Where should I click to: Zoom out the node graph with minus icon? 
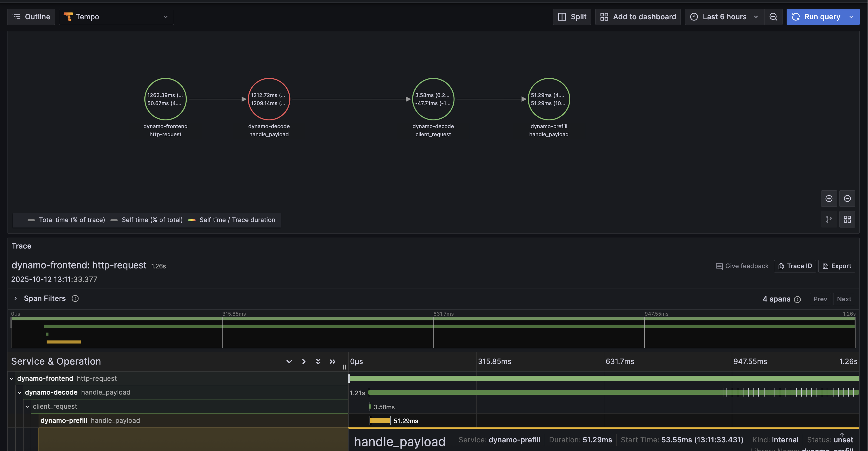coord(847,199)
